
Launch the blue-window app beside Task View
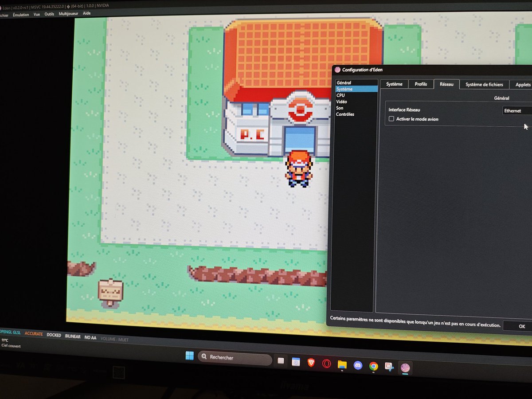point(296,362)
